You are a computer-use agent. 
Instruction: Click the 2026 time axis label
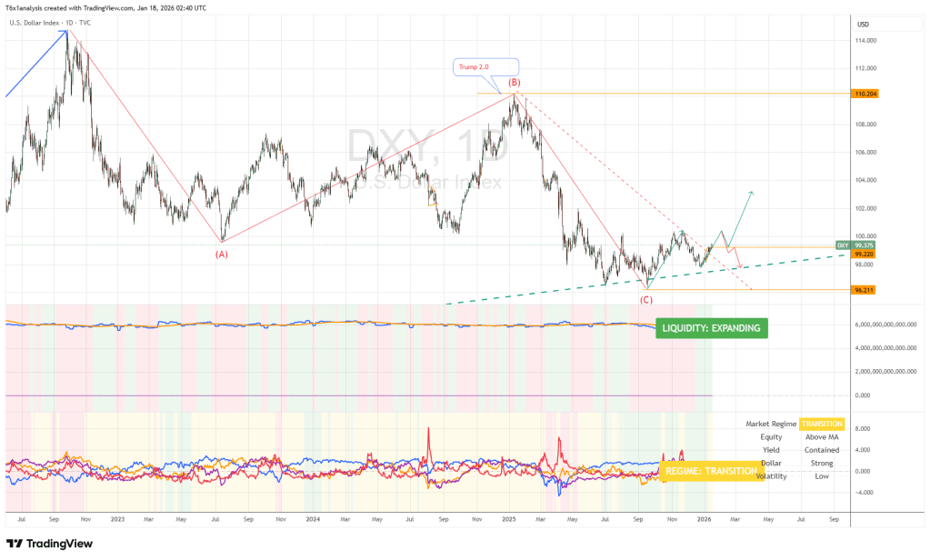point(704,520)
